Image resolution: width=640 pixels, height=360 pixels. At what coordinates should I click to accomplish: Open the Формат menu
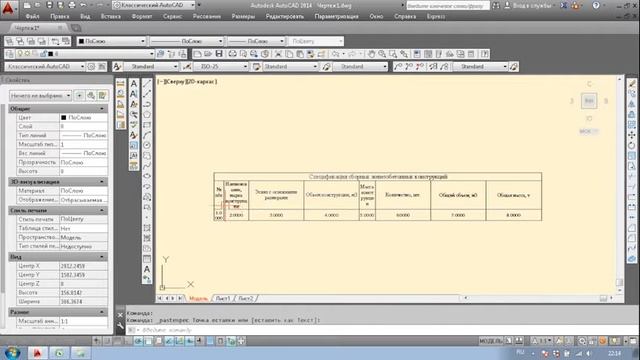point(142,16)
